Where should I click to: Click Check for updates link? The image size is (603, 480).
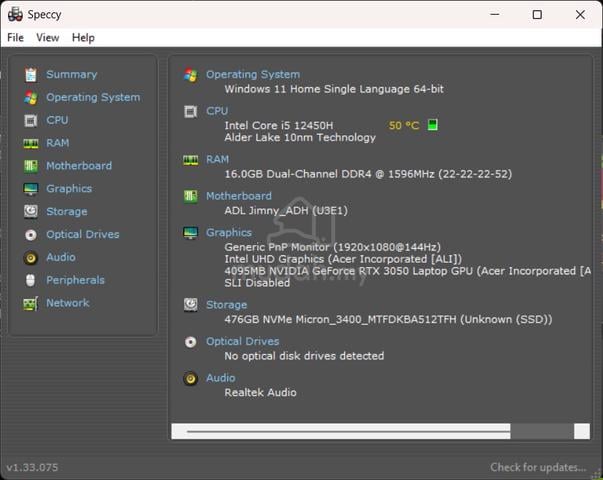click(x=538, y=467)
